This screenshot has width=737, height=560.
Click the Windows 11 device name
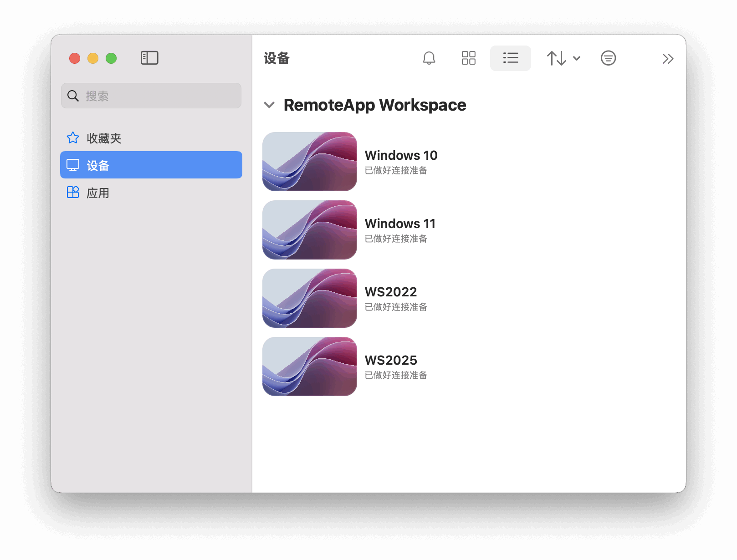[400, 224]
